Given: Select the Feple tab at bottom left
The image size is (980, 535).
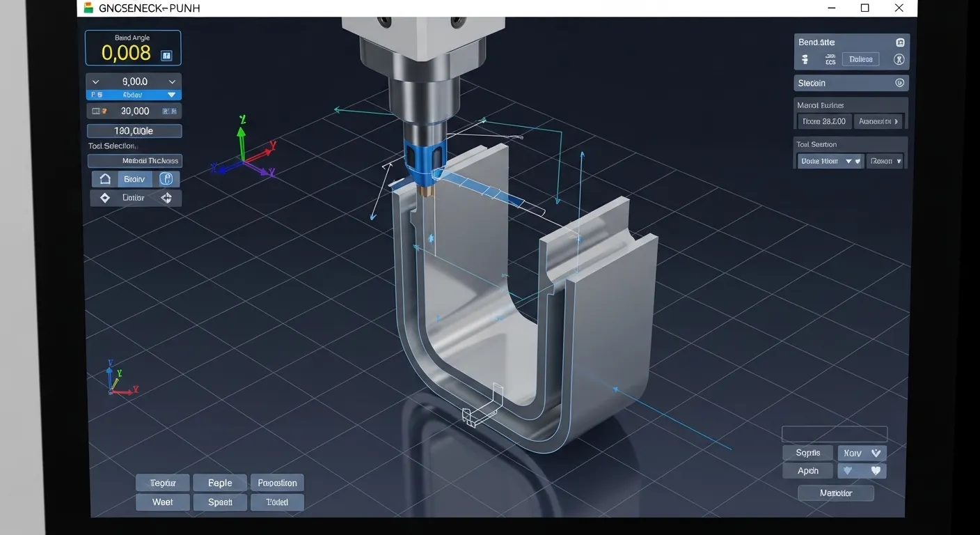Looking at the screenshot, I should pyautogui.click(x=220, y=483).
